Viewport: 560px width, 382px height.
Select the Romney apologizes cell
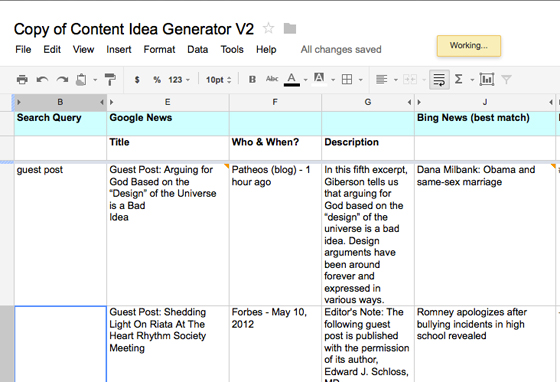pyautogui.click(x=485, y=344)
